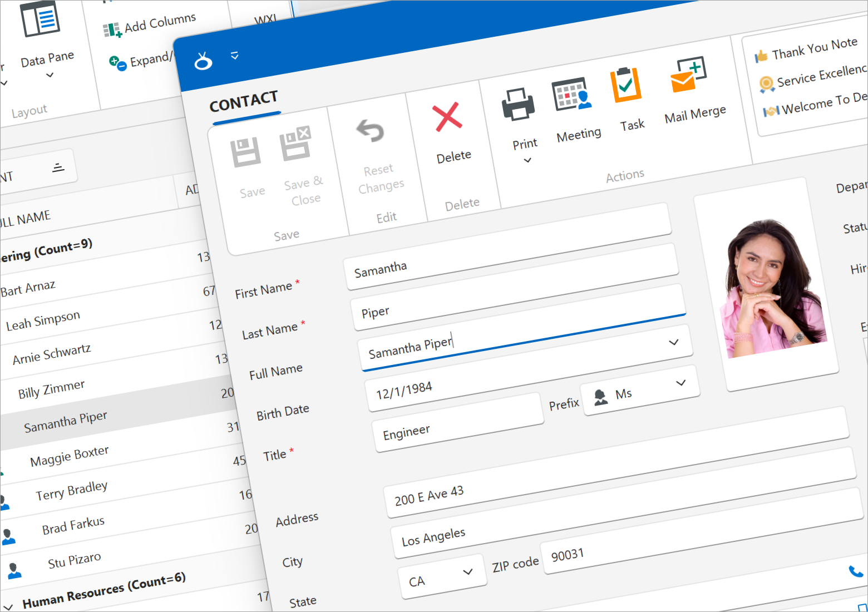Click the Meeting calendar icon
868x612 pixels.
[571, 93]
